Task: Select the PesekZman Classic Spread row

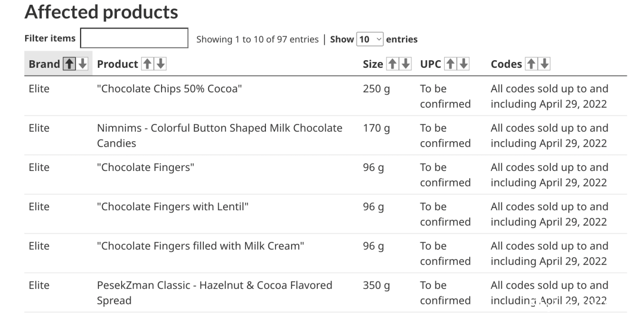Action: pos(326,293)
